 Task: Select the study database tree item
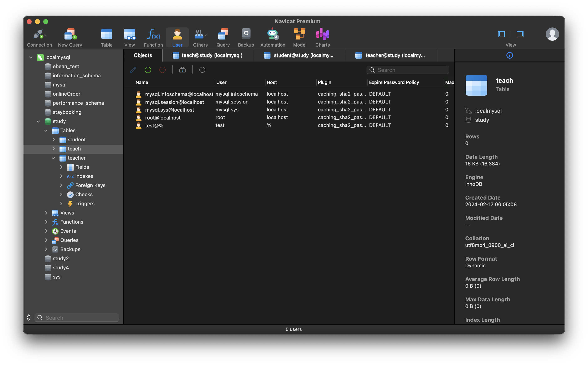point(59,121)
